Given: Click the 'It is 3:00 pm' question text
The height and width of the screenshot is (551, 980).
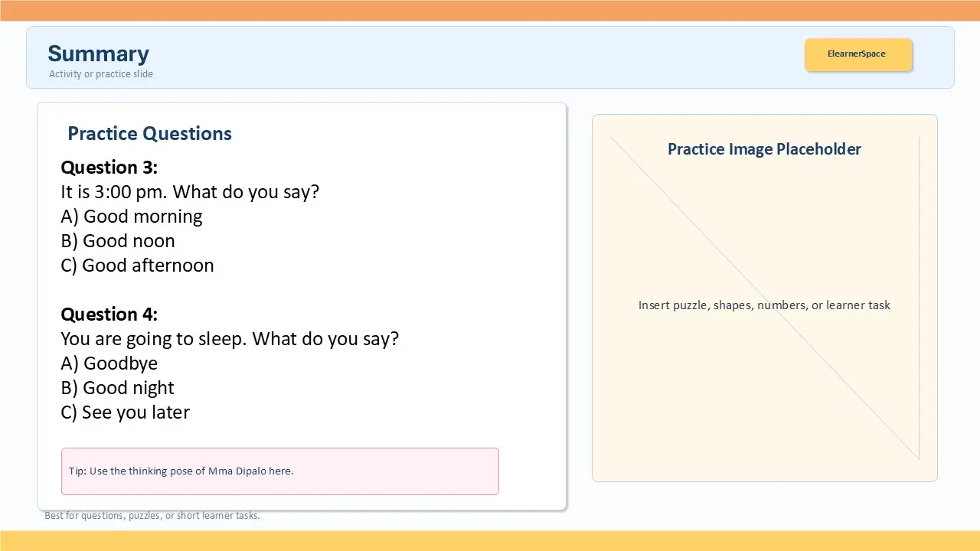Looking at the screenshot, I should pos(190,192).
